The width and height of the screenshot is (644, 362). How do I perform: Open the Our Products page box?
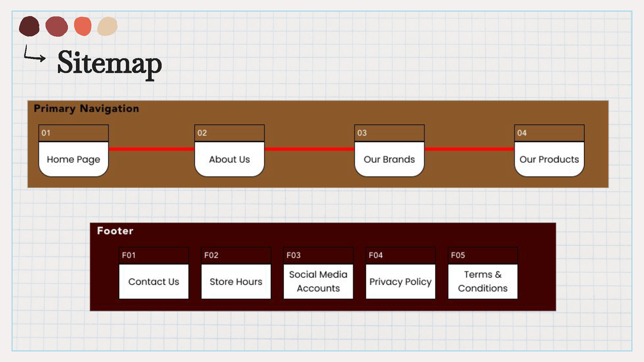549,159
